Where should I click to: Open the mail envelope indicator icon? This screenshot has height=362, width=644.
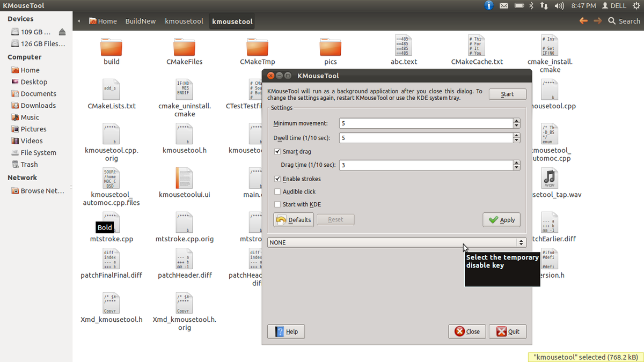[504, 6]
